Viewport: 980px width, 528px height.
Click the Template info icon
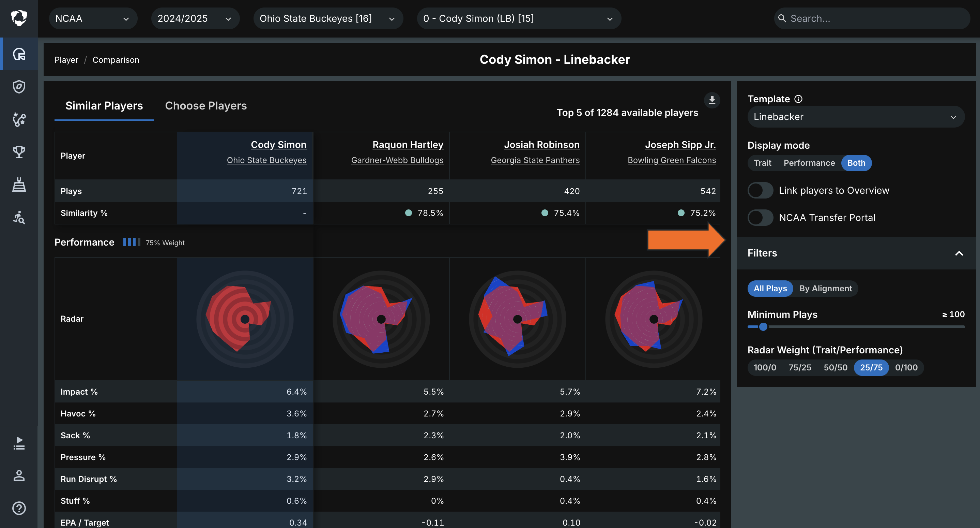(x=798, y=99)
